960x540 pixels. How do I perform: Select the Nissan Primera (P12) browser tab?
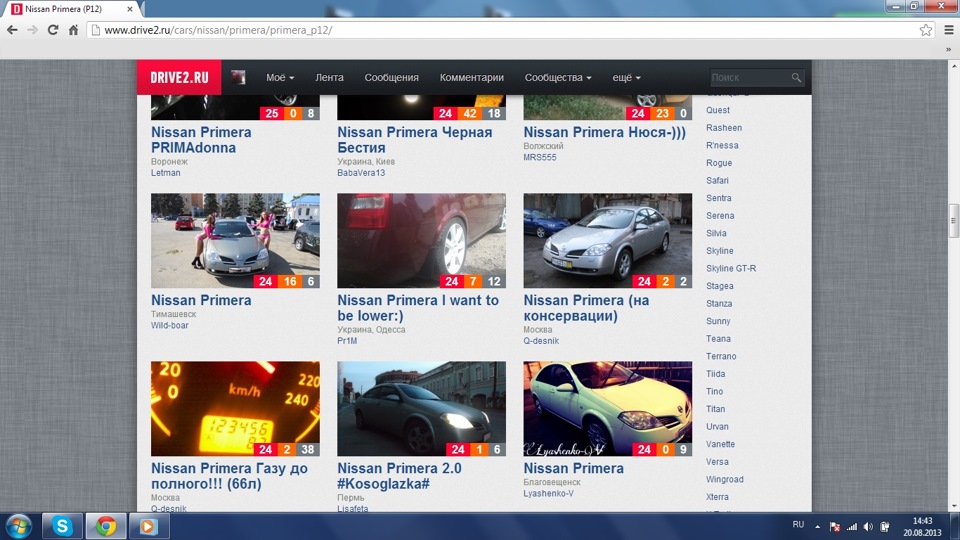pos(73,9)
